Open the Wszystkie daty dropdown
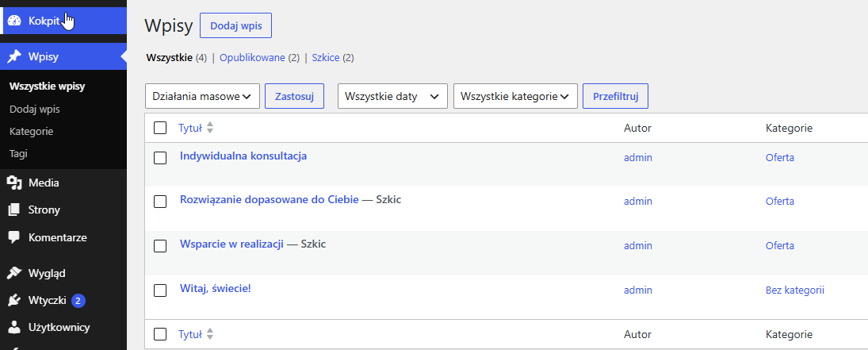This screenshot has height=350, width=868. [392, 96]
